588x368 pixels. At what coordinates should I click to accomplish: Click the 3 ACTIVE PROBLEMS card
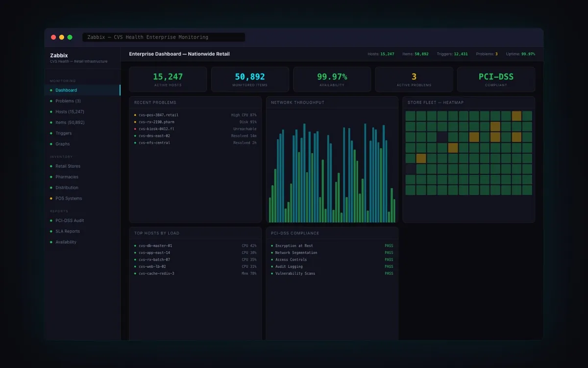click(x=414, y=79)
